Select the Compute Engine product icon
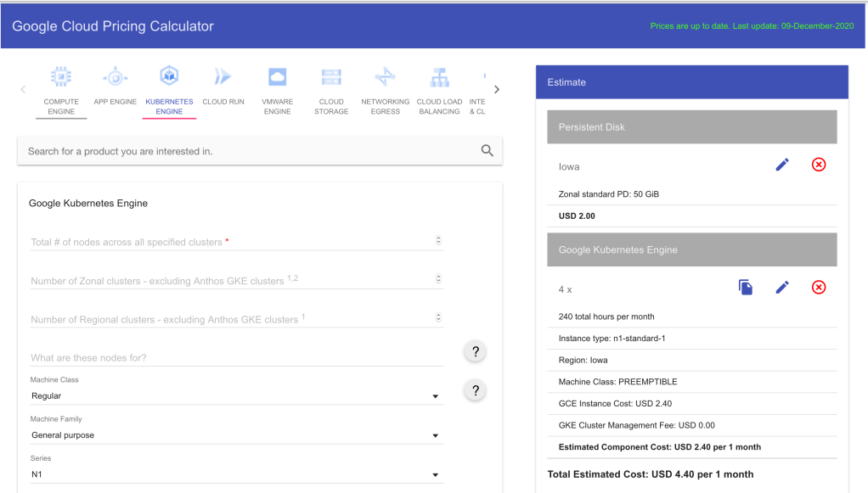The width and height of the screenshot is (868, 493). point(61,78)
